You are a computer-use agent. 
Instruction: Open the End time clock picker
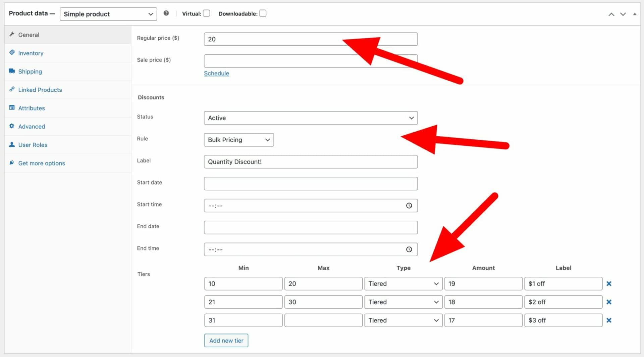(409, 250)
